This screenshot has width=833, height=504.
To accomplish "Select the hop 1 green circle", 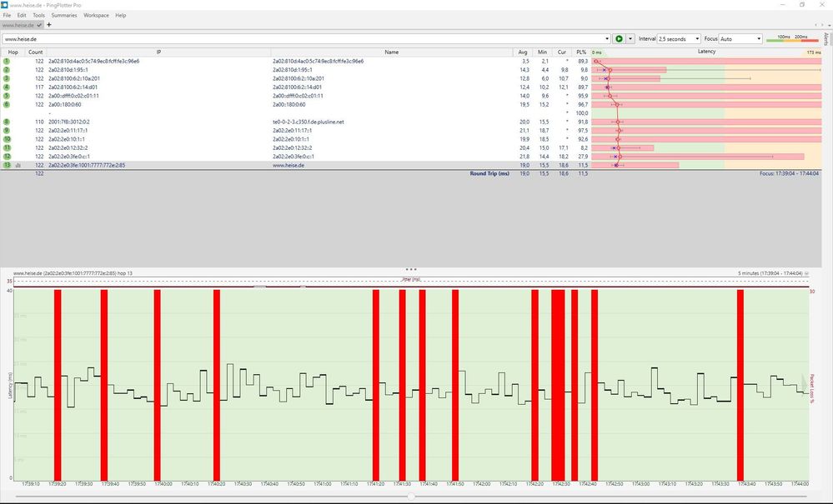I will (x=7, y=61).
